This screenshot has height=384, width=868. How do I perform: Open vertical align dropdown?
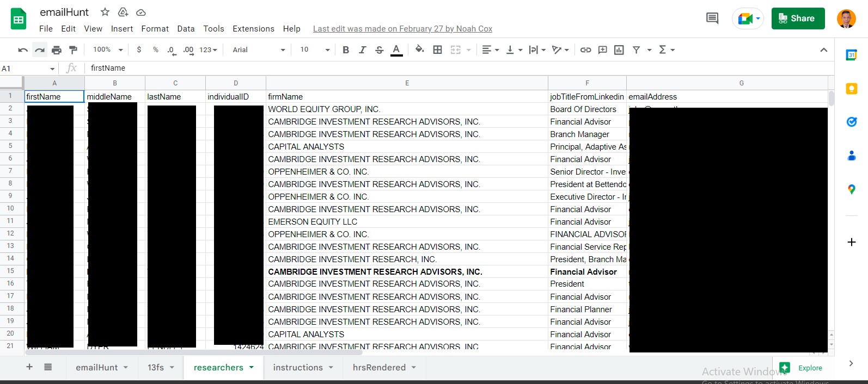click(514, 50)
